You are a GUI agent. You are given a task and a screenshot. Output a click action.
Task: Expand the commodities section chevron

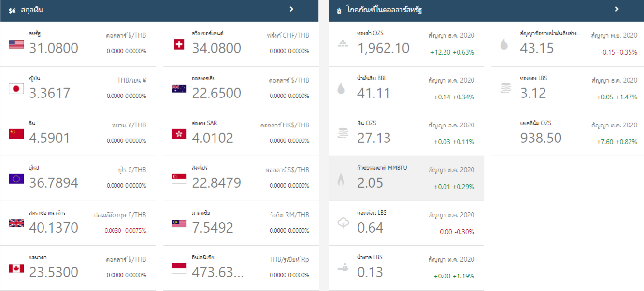tap(617, 9)
